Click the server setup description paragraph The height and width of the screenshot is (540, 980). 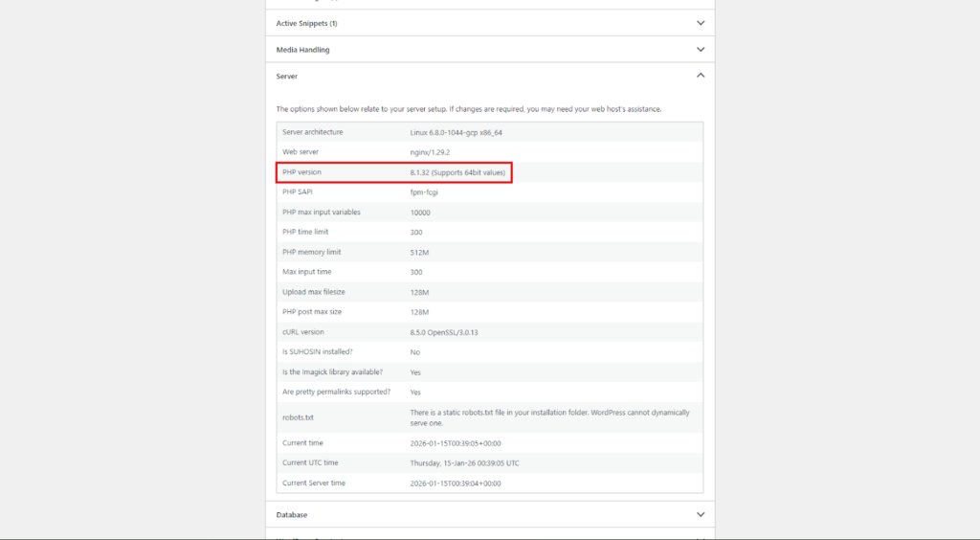(468, 109)
